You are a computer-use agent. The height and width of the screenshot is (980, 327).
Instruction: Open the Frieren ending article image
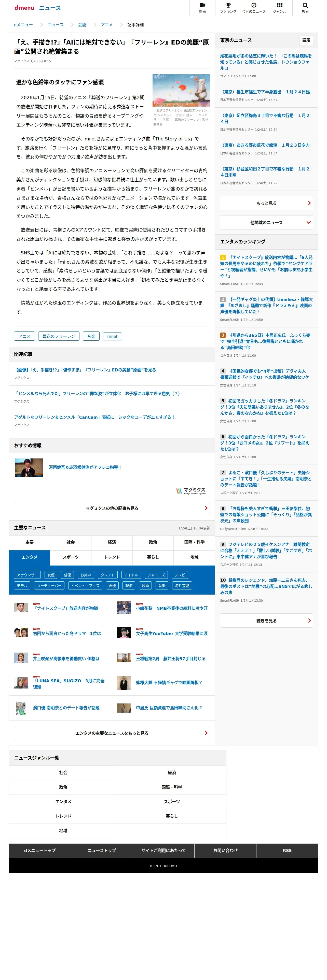(x=181, y=91)
